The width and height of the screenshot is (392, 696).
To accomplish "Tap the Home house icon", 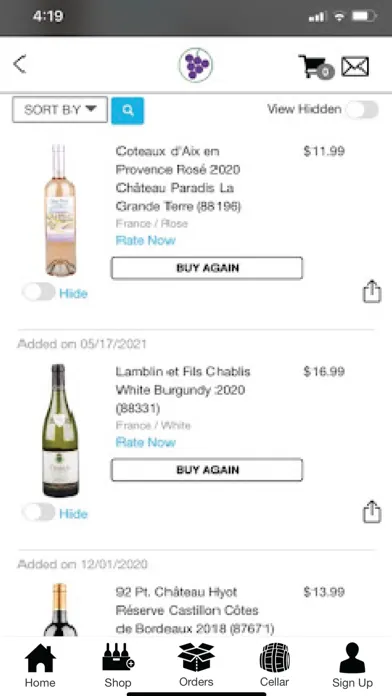I will click(x=40, y=665).
